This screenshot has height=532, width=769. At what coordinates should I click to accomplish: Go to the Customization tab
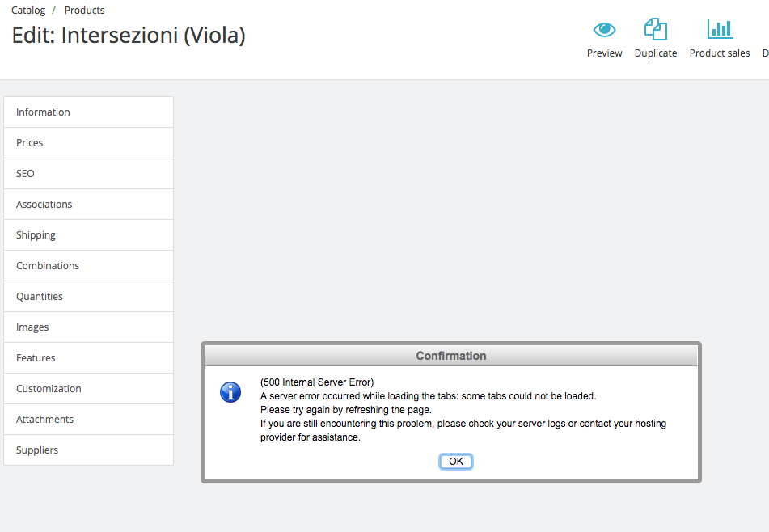coord(89,389)
